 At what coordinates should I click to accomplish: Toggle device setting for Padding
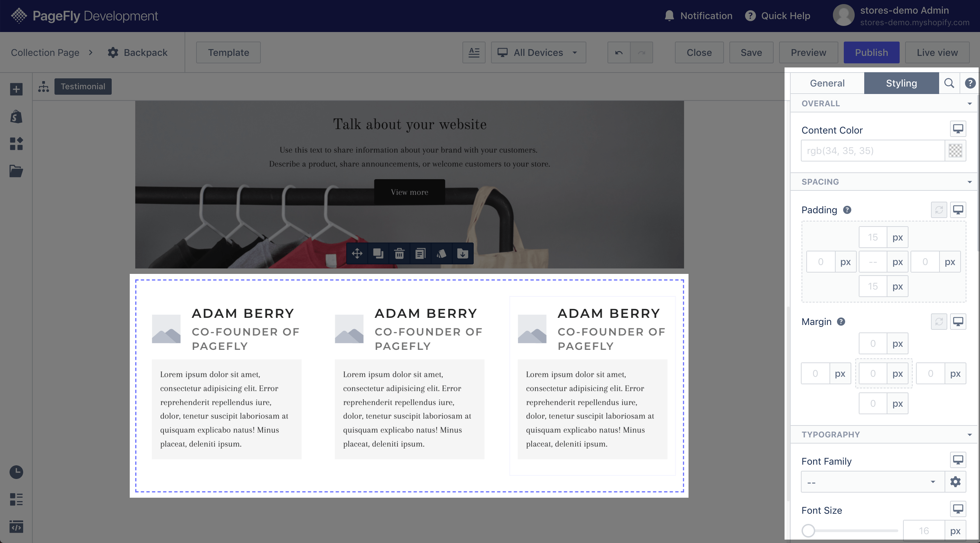tap(958, 210)
